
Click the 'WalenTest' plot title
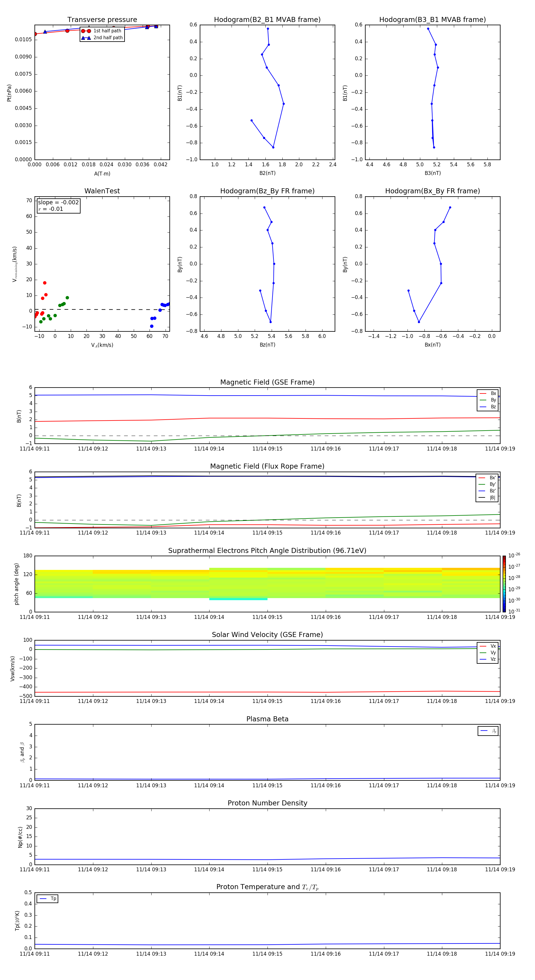pos(102,191)
